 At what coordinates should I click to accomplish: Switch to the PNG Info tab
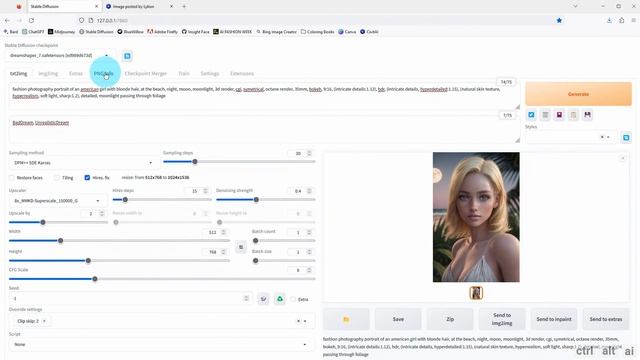point(104,73)
